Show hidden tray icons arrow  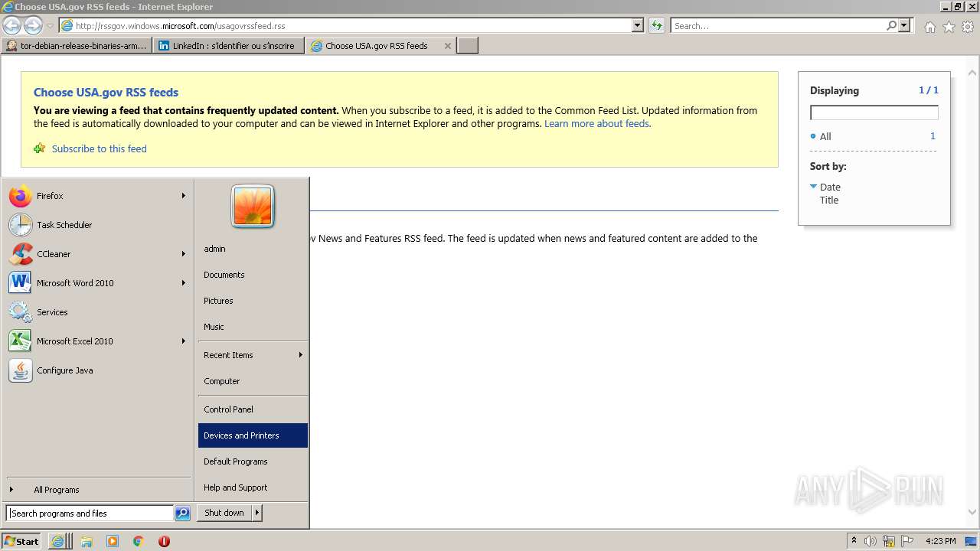pyautogui.click(x=854, y=540)
